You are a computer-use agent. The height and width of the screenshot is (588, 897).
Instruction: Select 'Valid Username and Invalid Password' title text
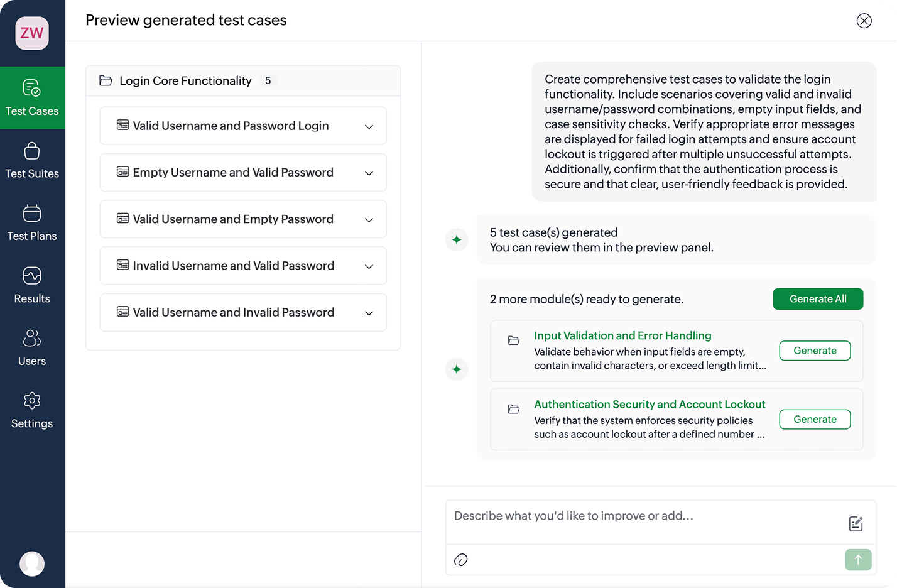[x=234, y=312]
